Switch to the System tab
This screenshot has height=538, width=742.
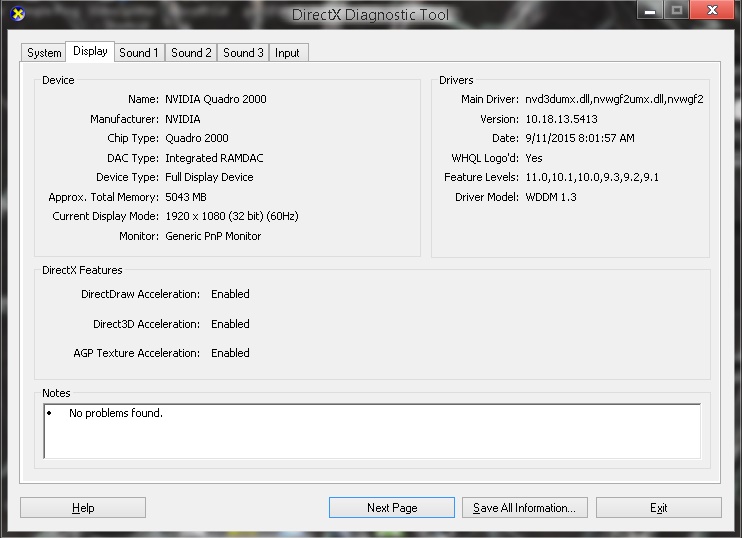point(44,53)
